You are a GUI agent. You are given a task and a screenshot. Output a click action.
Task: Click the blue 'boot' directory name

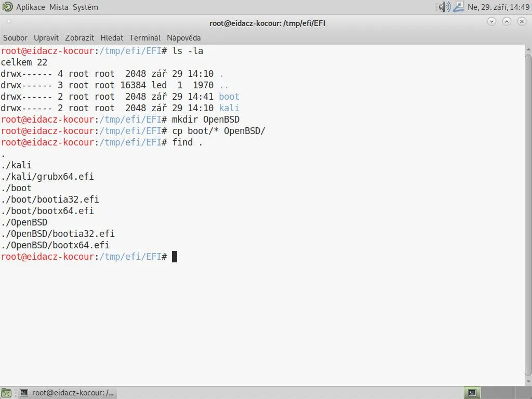229,97
